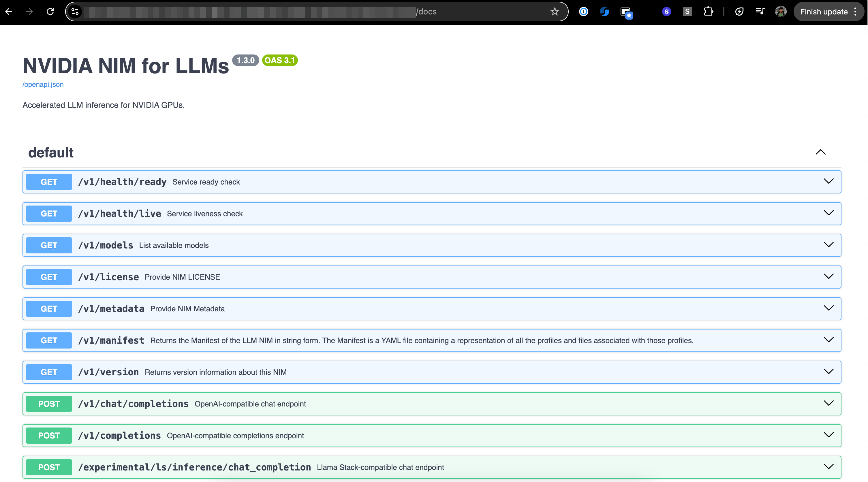Click Finish update button

(824, 12)
